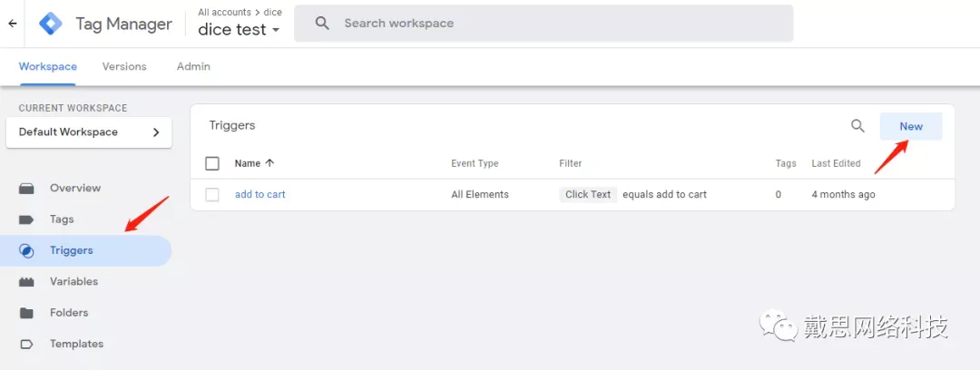Switch to the Admin tab
The height and width of the screenshot is (370, 980).
pos(194,66)
